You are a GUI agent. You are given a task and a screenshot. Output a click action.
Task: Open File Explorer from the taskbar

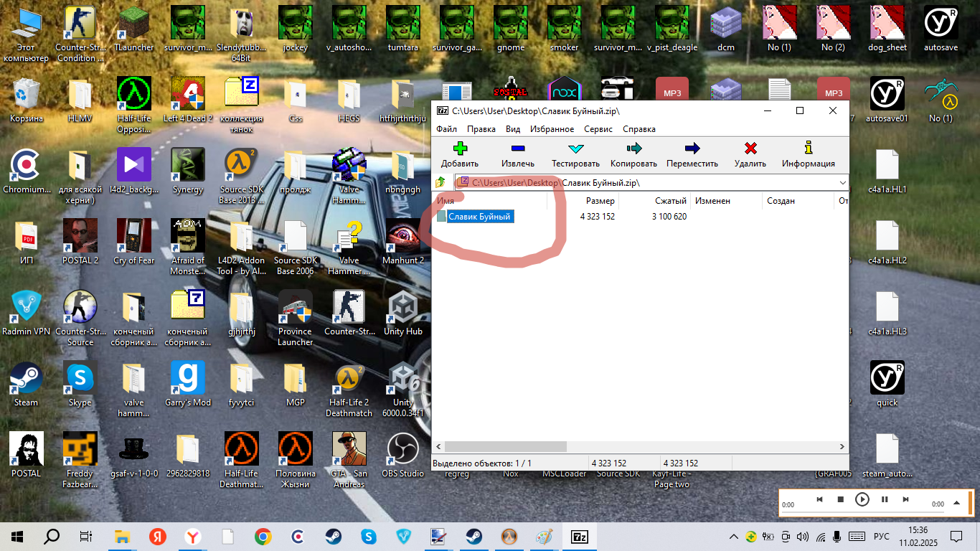(123, 537)
